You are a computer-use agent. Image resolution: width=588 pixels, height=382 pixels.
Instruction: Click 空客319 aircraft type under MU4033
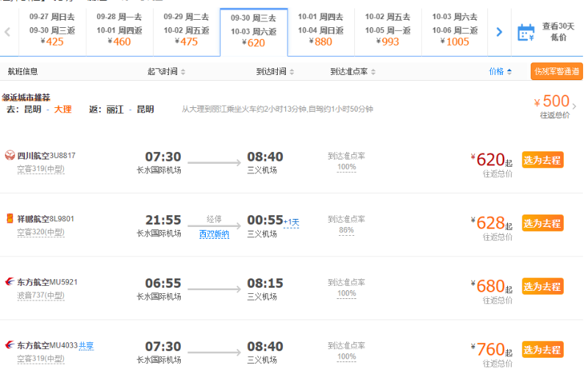coord(40,358)
